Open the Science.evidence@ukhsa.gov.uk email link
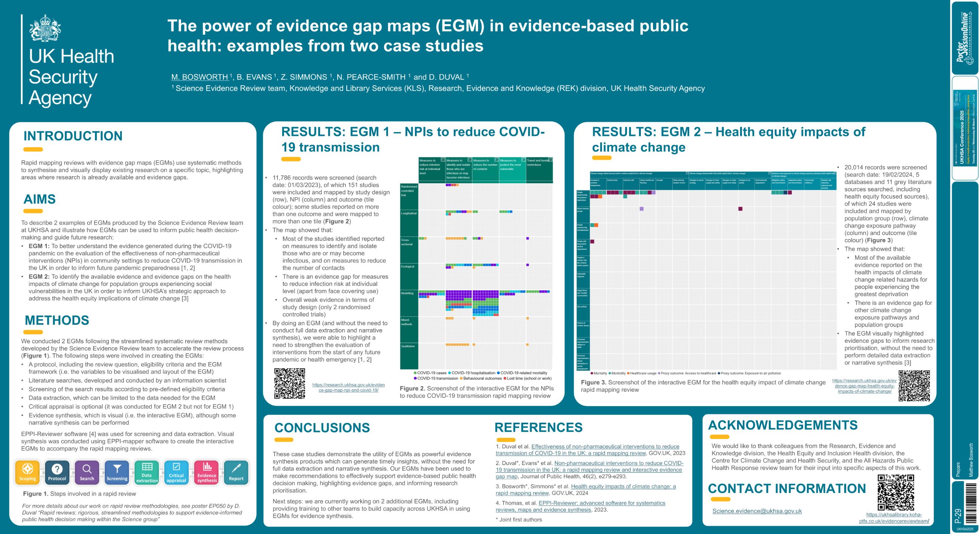The image size is (980, 534). click(757, 511)
